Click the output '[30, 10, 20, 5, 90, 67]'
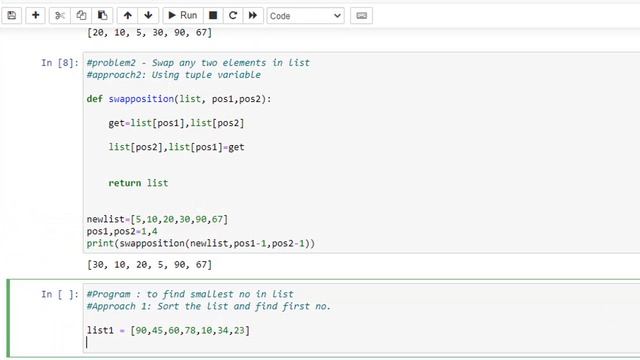Image resolution: width=640 pixels, height=360 pixels. coord(149,264)
